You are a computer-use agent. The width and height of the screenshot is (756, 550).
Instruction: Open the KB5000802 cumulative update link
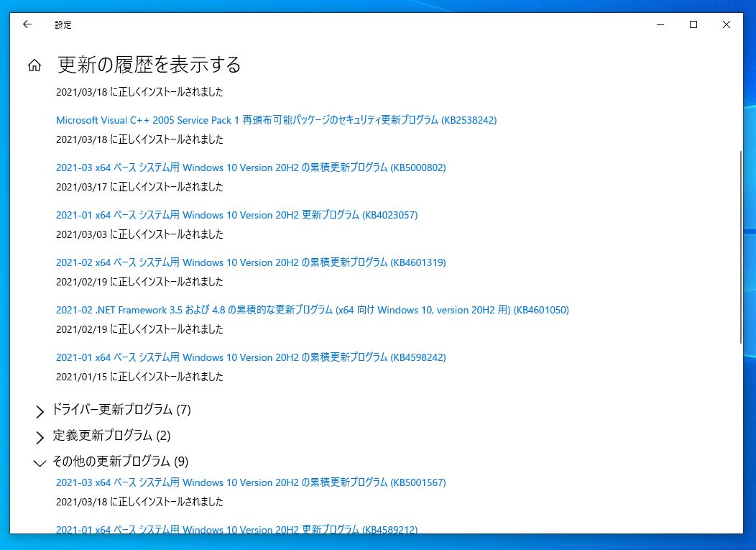[x=251, y=168]
